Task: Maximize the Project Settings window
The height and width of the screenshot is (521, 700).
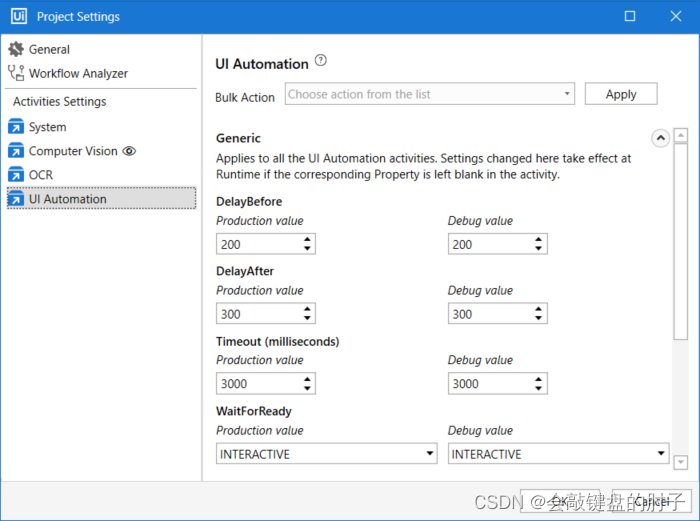Action: click(x=629, y=17)
